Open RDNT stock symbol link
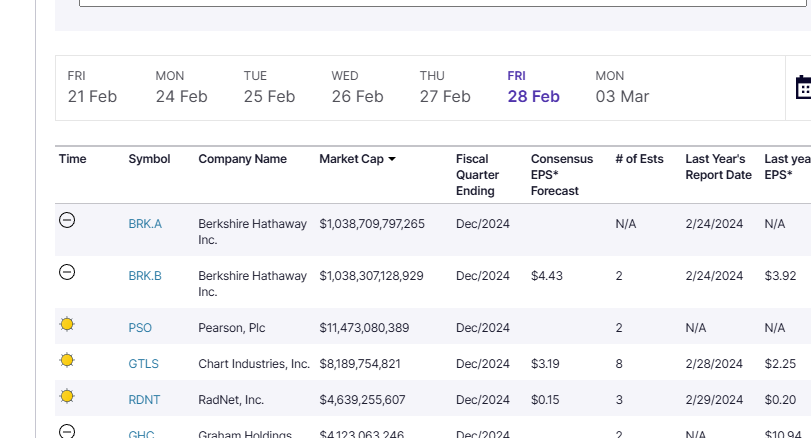This screenshot has width=811, height=438. click(x=144, y=400)
